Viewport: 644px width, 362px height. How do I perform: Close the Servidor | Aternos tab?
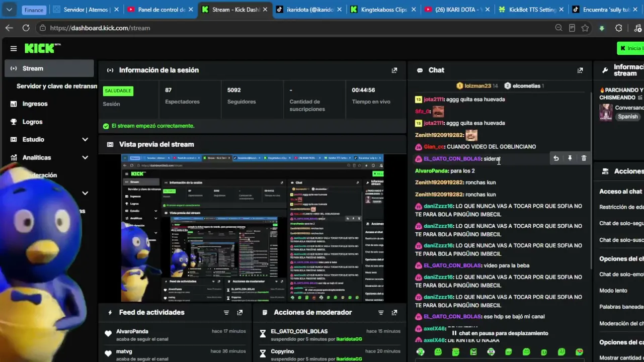click(116, 10)
